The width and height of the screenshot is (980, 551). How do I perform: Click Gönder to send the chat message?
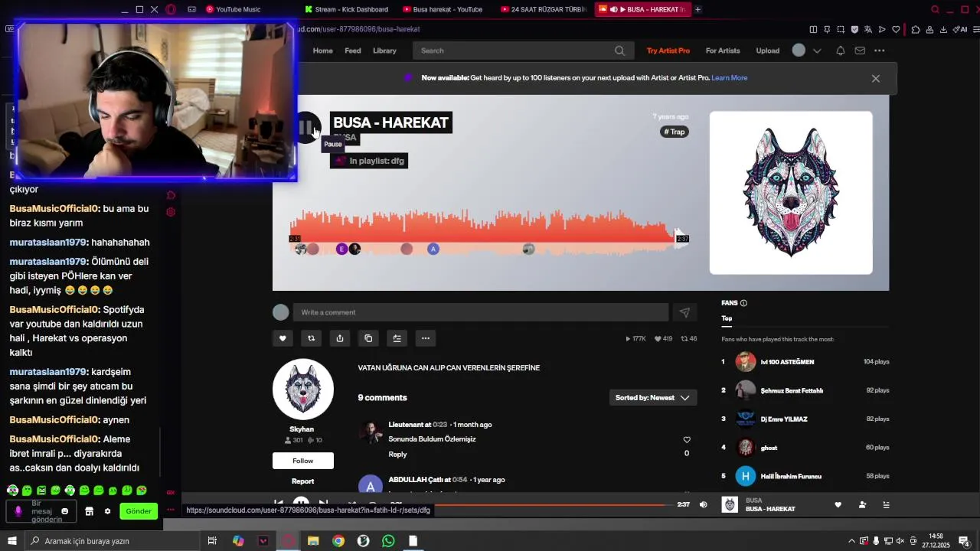tap(139, 511)
